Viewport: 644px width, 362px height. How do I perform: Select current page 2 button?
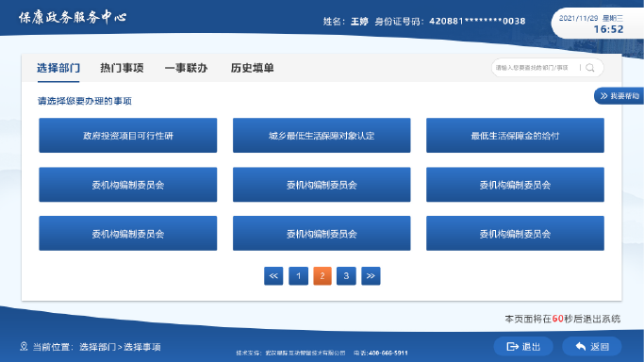pos(322,276)
